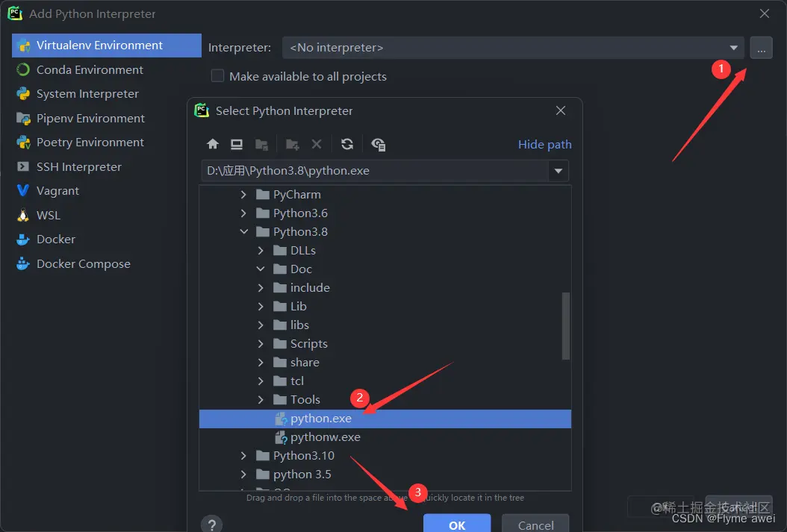Open the Interpreter dropdown
The image size is (787, 532).
coord(733,48)
